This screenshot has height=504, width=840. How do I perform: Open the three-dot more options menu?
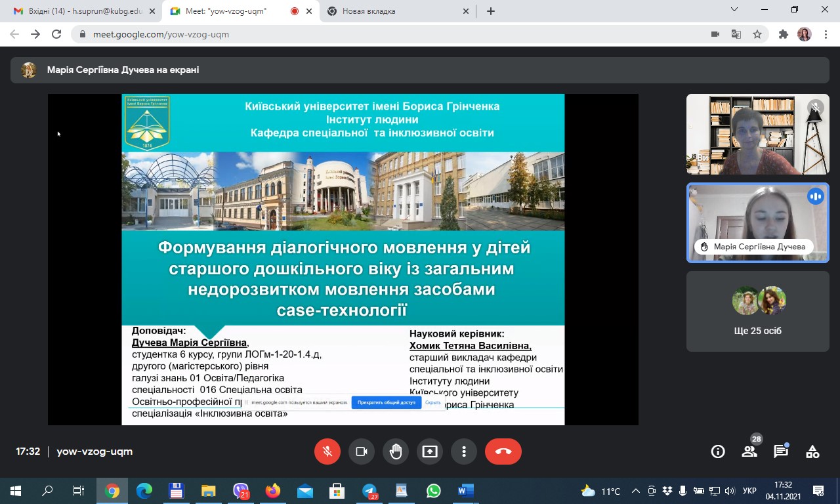pos(464,451)
